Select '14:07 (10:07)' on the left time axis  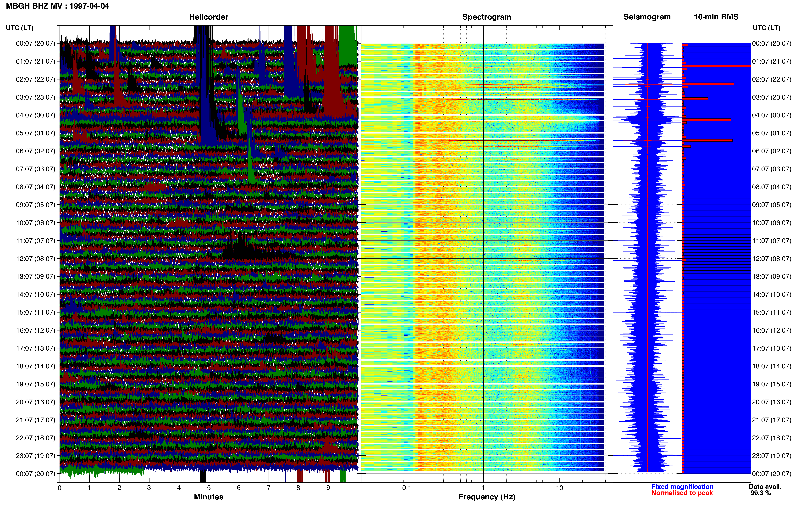click(x=36, y=295)
